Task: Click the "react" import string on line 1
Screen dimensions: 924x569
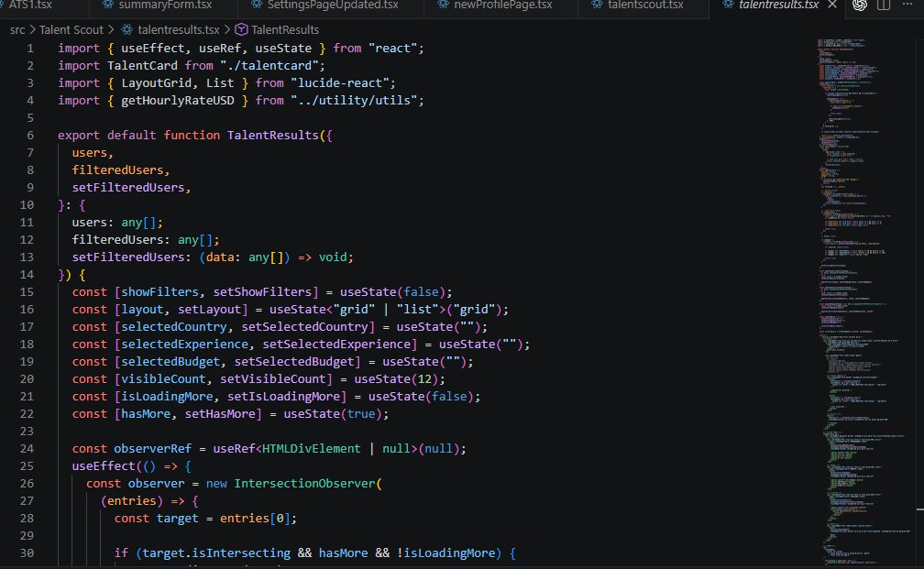Action: (x=393, y=49)
